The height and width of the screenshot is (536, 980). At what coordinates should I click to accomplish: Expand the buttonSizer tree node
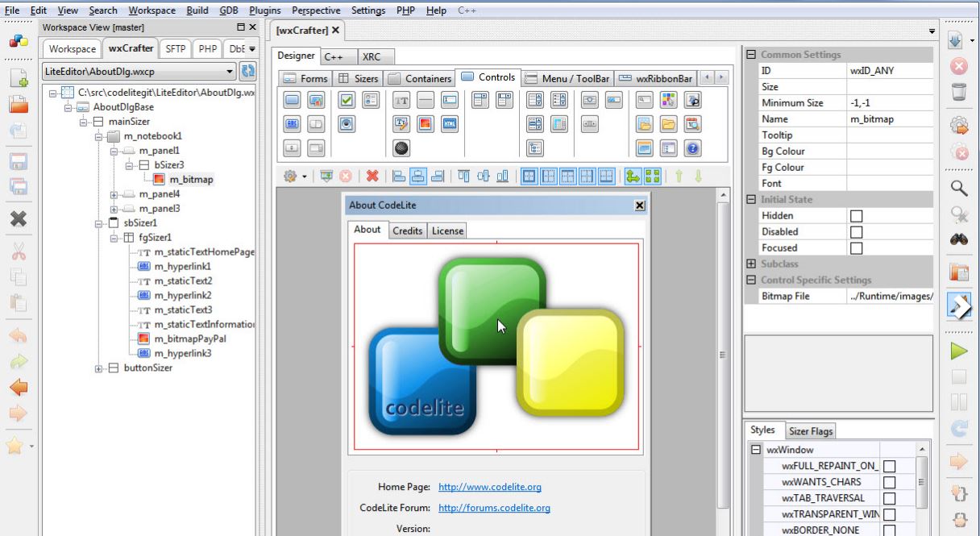99,368
